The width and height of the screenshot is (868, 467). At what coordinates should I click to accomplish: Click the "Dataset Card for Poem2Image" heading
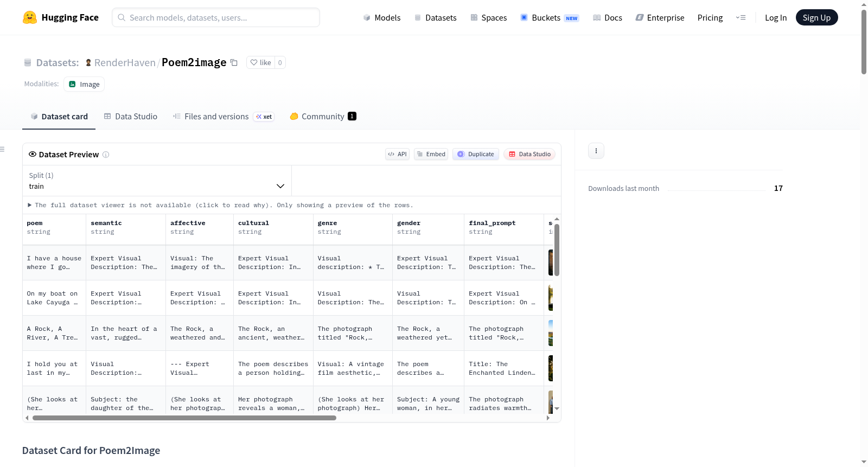pyautogui.click(x=91, y=451)
